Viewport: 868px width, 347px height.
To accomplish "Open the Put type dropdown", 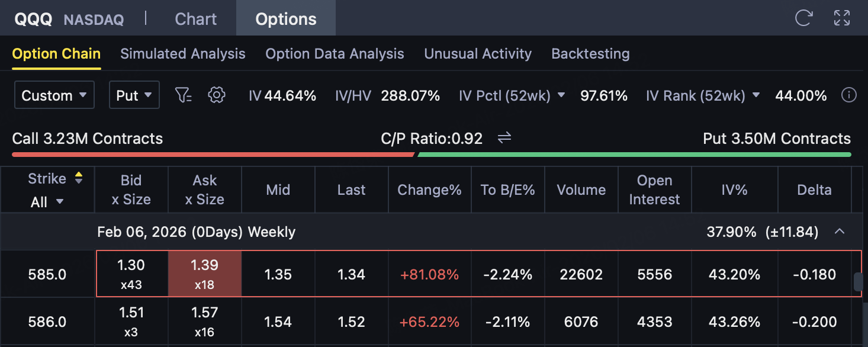I will point(134,95).
